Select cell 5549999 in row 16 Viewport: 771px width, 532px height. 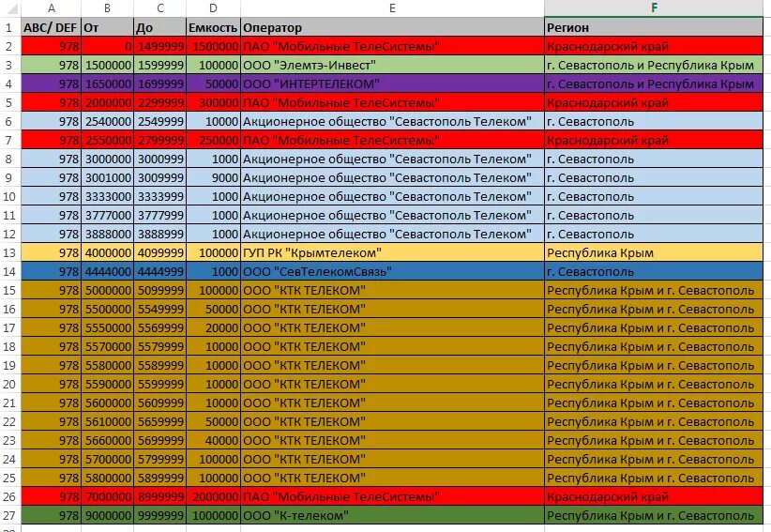(159, 309)
